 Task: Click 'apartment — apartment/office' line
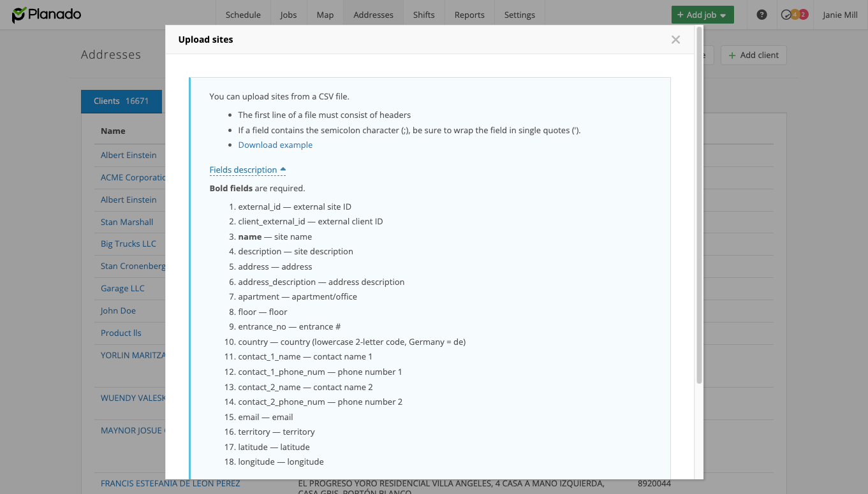click(298, 296)
